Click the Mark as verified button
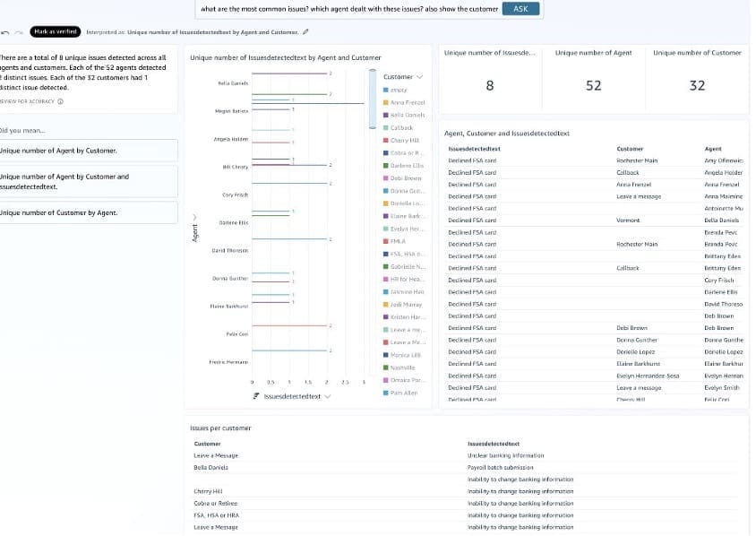Screen dimensions: 756x536 pos(56,31)
